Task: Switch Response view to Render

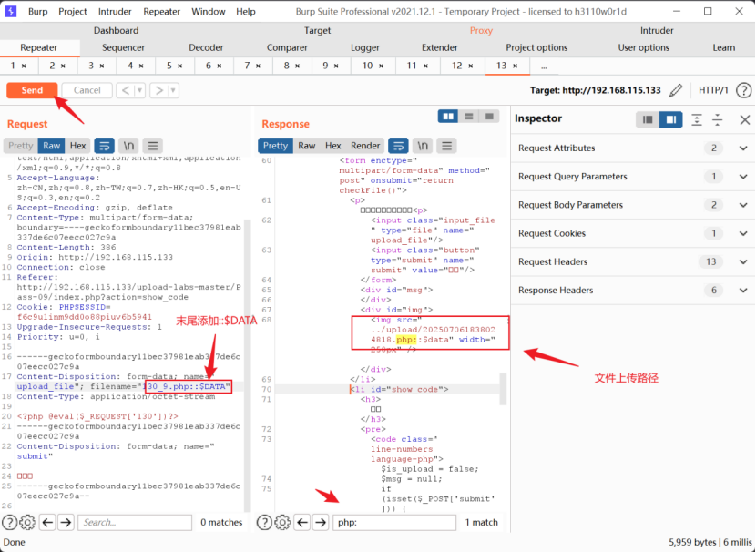Action: [365, 146]
